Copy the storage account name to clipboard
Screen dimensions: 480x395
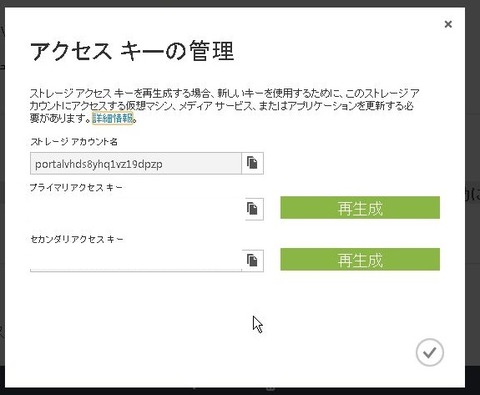coord(252,163)
